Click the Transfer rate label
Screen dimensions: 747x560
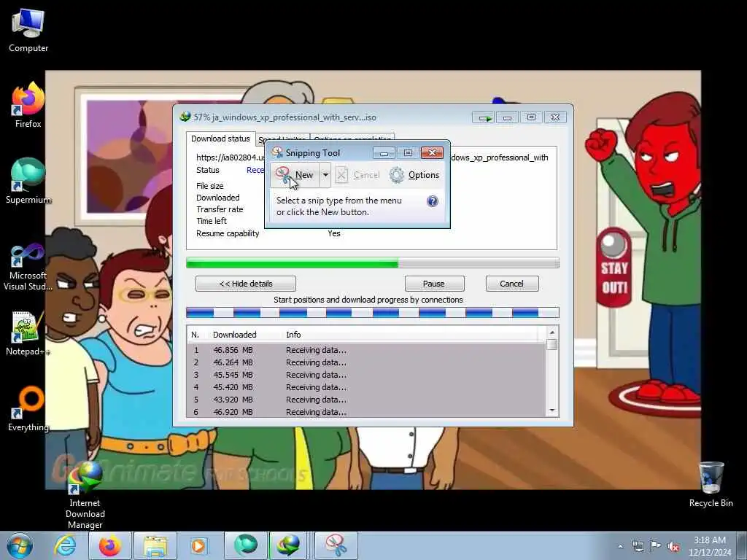[x=220, y=209]
